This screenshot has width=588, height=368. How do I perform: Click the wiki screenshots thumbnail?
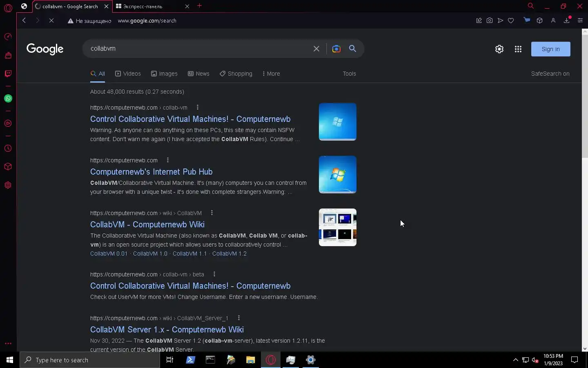[x=338, y=227]
